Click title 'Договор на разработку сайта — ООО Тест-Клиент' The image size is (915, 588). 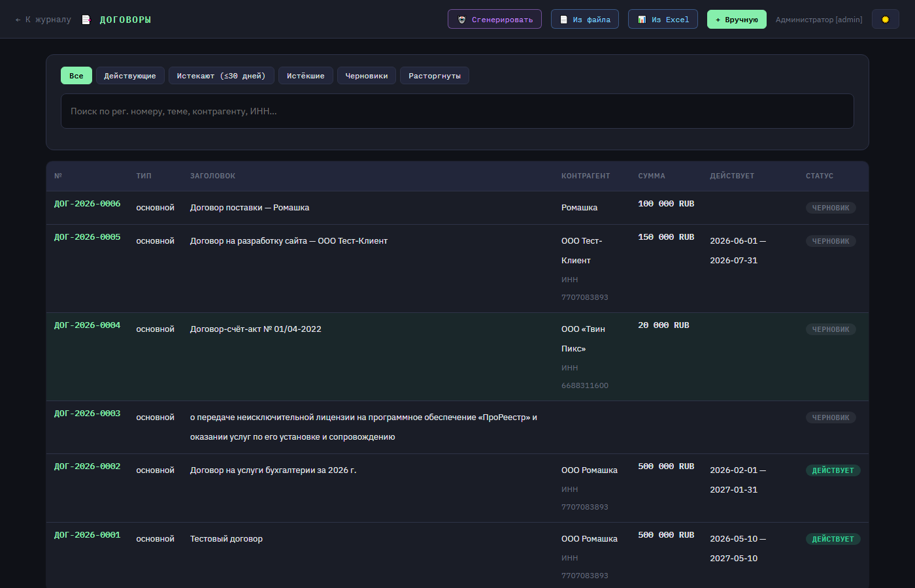(289, 241)
